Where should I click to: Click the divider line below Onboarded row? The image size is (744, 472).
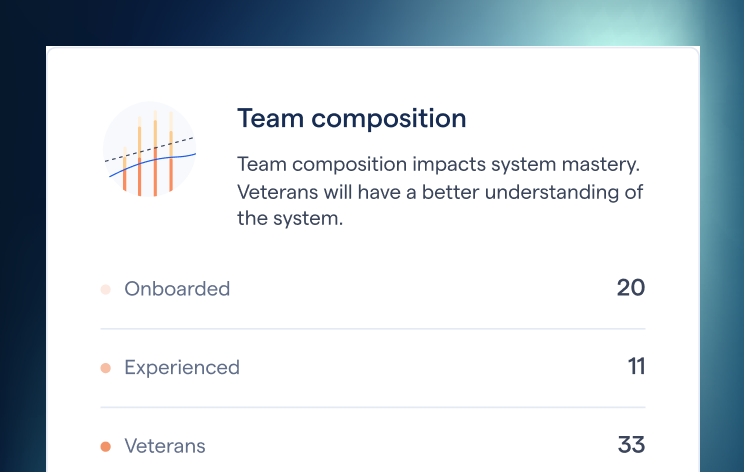pyautogui.click(x=372, y=329)
